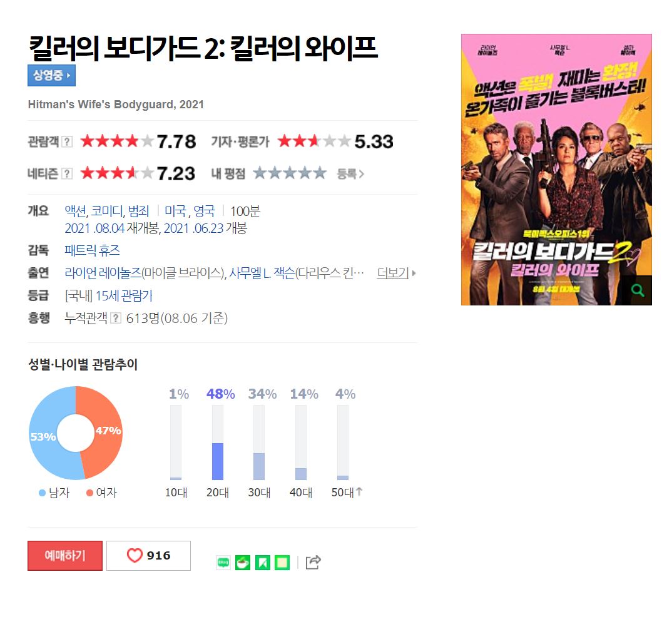Click the 예매하기 booking button
The image size is (672, 629).
pos(65,556)
